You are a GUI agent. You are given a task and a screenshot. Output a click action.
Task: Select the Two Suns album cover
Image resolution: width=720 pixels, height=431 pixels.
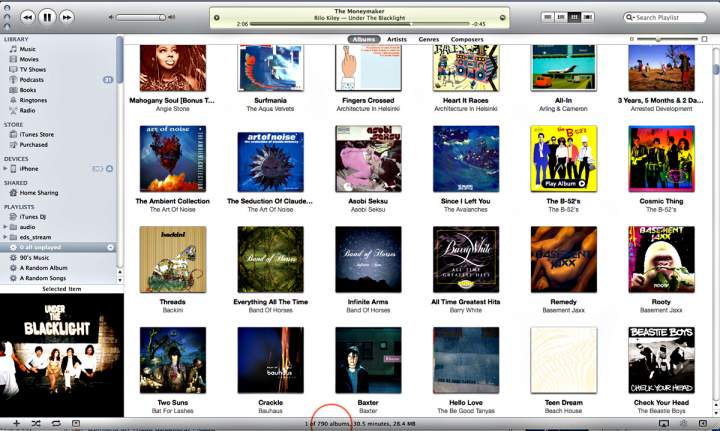pyautogui.click(x=173, y=360)
